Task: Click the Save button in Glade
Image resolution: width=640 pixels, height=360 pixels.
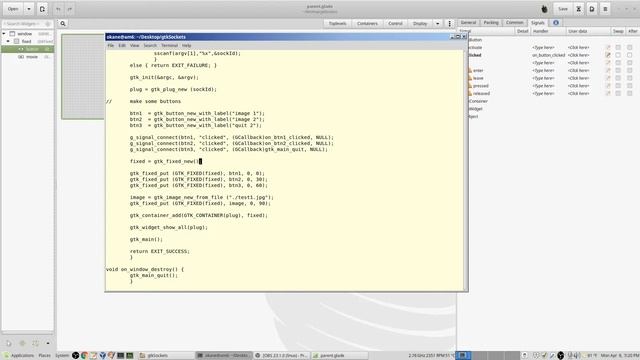Action: point(563,9)
